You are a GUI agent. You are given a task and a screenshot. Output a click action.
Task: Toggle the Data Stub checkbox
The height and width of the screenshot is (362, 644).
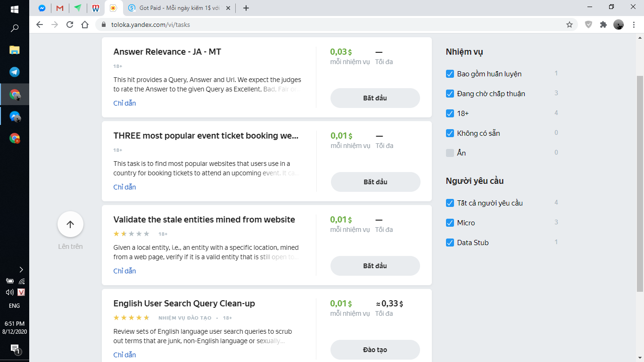point(450,243)
